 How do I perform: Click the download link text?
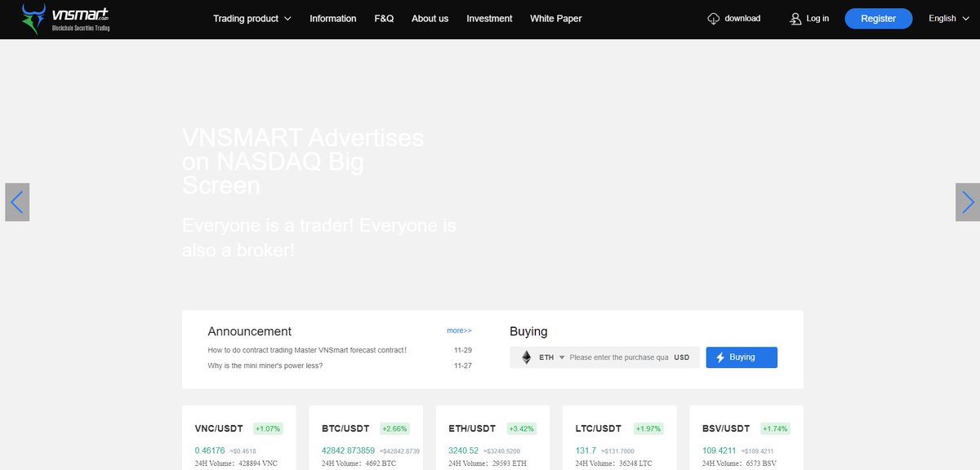(x=742, y=19)
